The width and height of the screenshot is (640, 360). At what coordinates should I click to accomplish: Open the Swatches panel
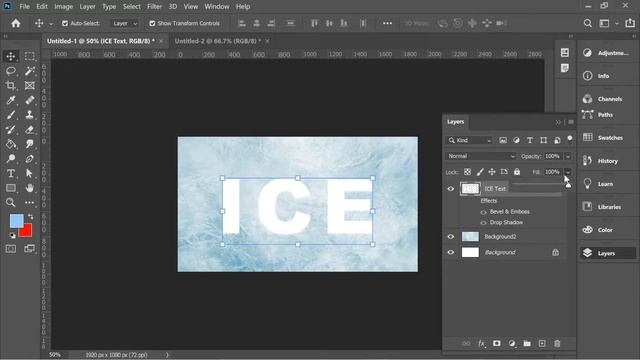(607, 138)
